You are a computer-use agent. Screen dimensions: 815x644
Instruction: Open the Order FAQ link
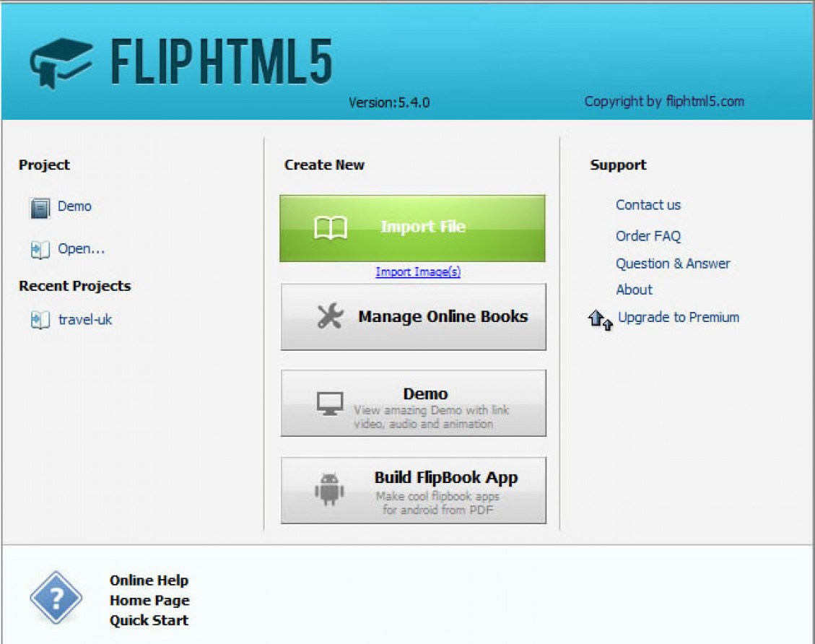point(648,236)
